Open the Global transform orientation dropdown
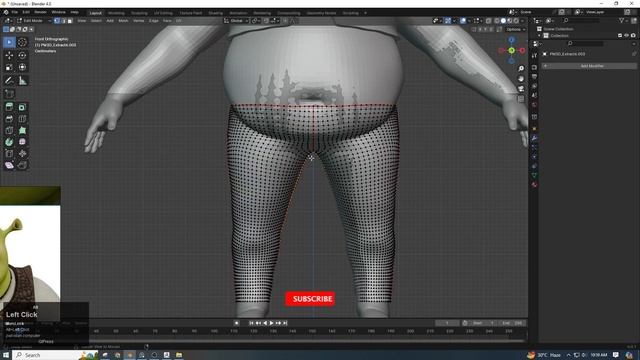The width and height of the screenshot is (640, 360). (237, 20)
